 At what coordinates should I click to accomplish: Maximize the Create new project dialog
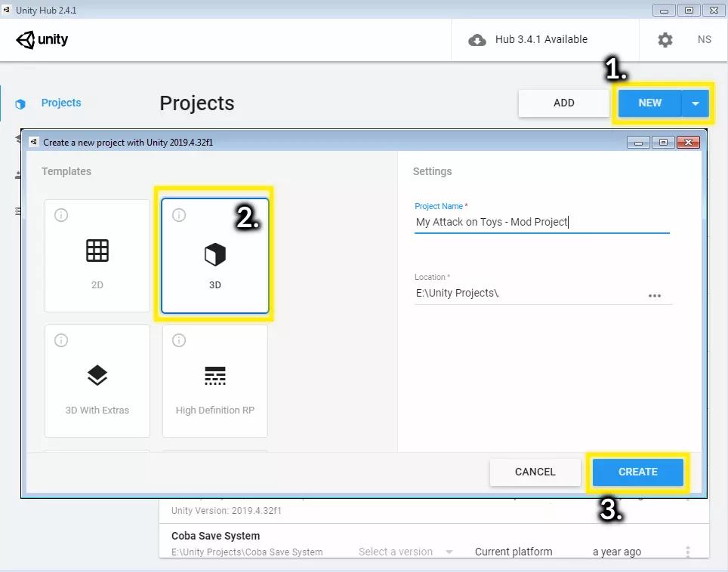click(663, 143)
